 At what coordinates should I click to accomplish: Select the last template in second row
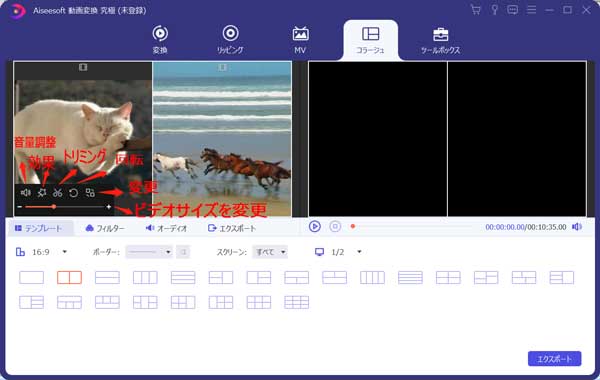(x=297, y=302)
